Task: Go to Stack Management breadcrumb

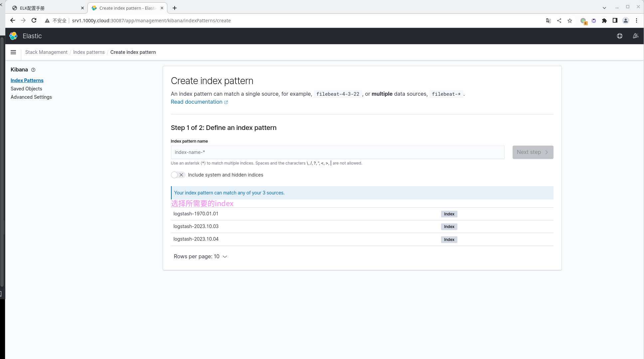Action: click(46, 52)
